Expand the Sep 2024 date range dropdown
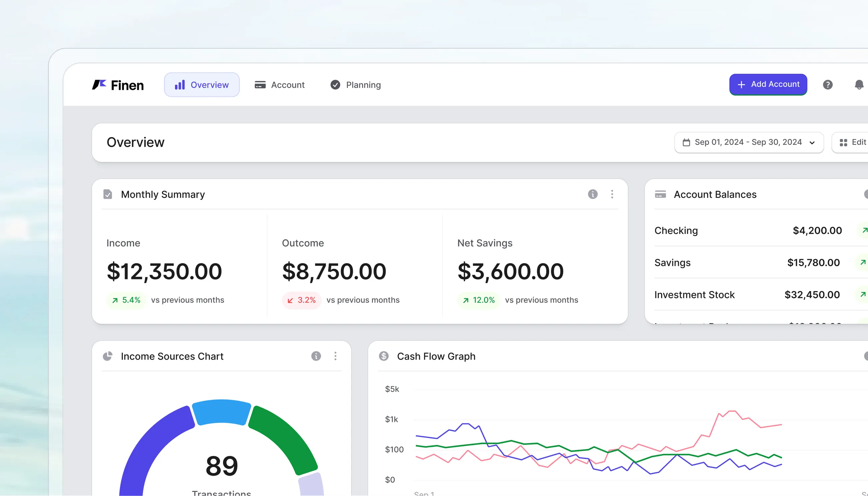 tap(748, 143)
